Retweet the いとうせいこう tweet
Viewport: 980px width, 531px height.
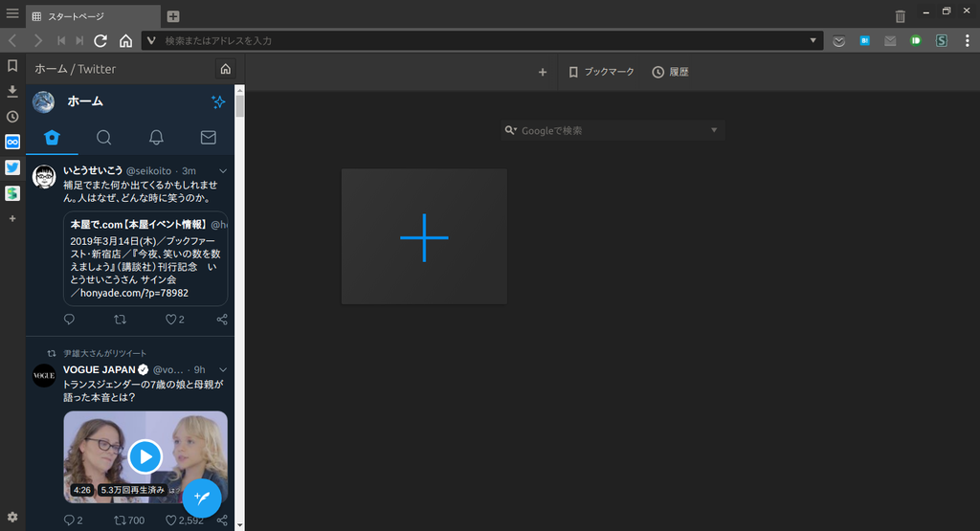(120, 320)
